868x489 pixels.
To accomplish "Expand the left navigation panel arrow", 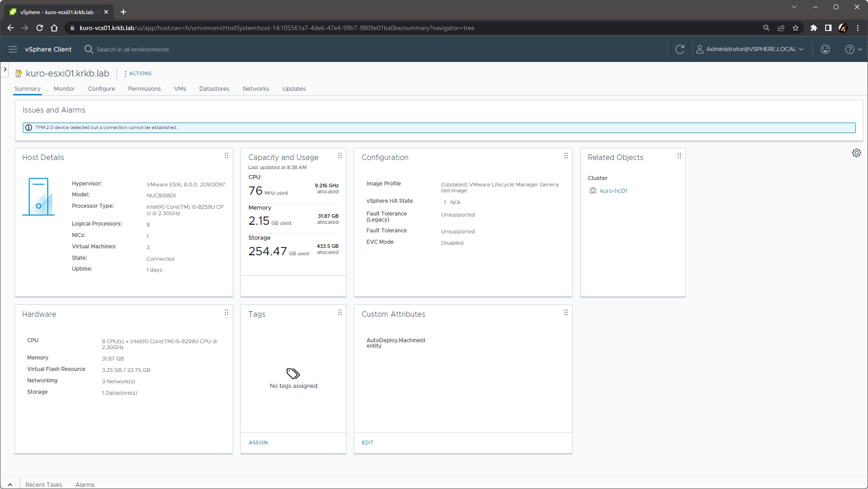I will 5,69.
